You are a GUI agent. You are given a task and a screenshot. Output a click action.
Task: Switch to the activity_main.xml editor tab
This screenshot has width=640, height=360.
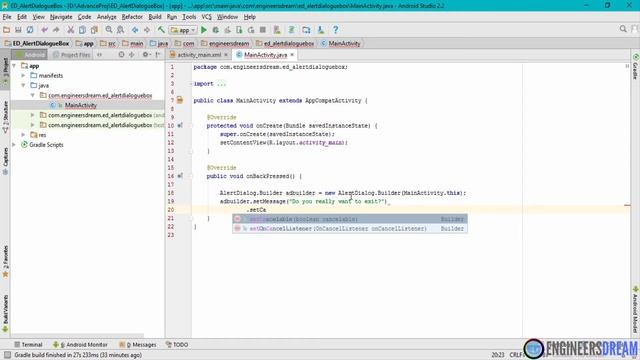(x=199, y=55)
